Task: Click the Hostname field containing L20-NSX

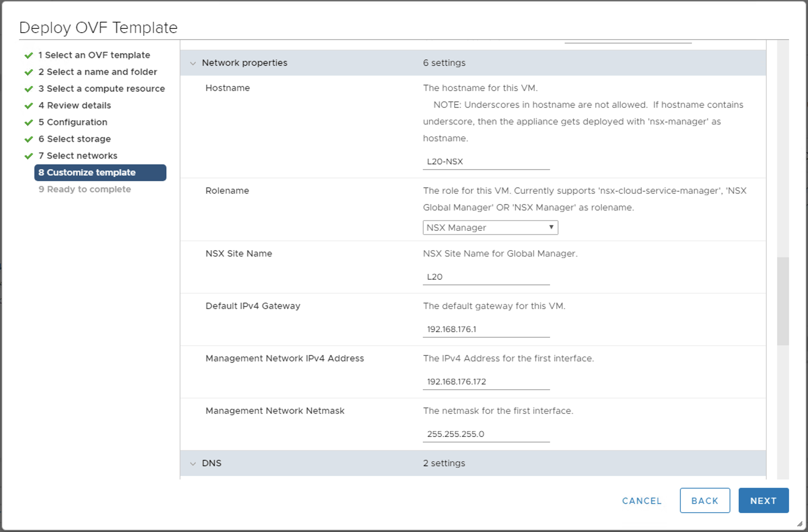Action: coord(486,162)
